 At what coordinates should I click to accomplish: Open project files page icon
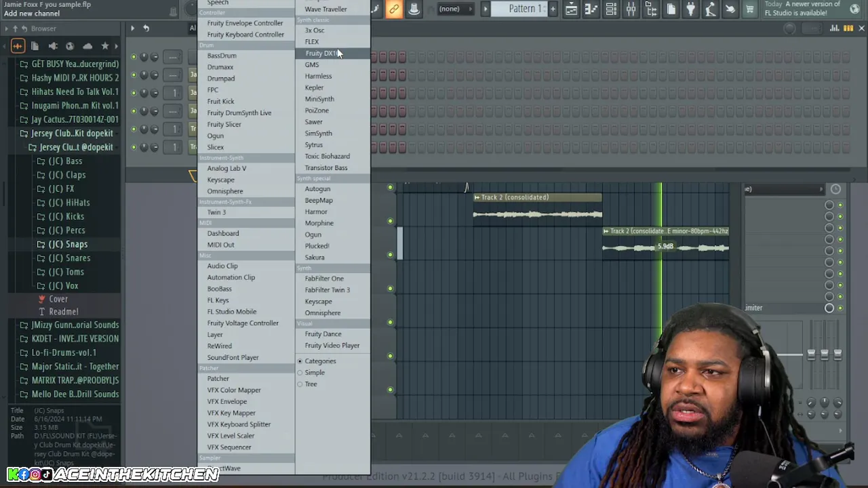click(671, 9)
